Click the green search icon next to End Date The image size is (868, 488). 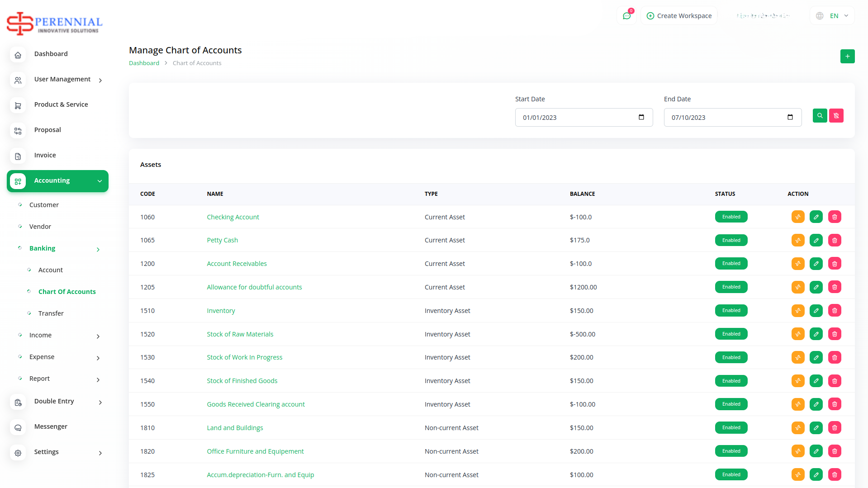click(x=820, y=116)
